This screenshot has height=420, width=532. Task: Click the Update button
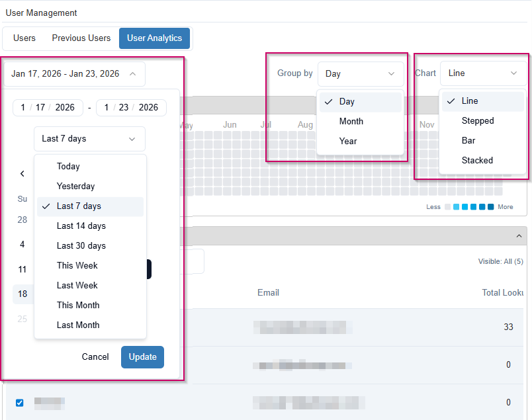click(x=142, y=357)
